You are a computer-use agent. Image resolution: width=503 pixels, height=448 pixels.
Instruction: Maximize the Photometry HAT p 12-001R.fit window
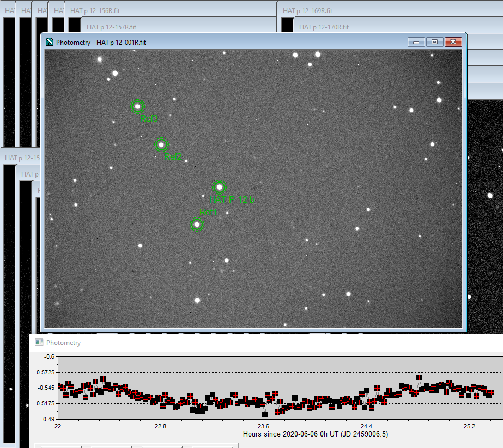coord(434,42)
